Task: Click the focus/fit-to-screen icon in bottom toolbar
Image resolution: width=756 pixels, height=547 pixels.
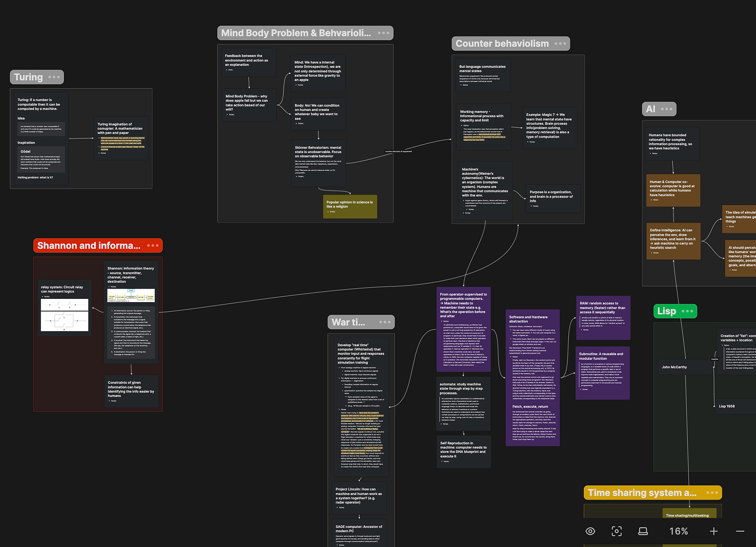Action: click(616, 531)
